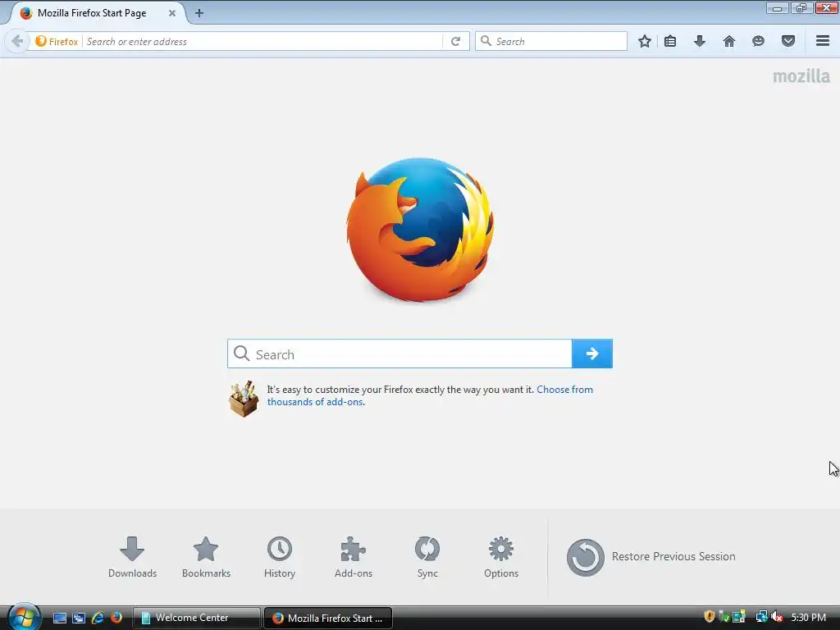The image size is (840, 630).
Task: Reload the page with the refresh icon
Action: 455,41
